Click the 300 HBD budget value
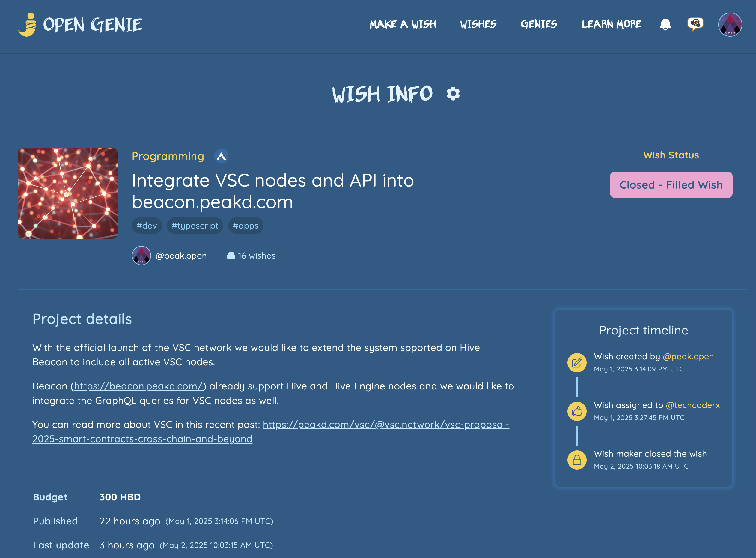The width and height of the screenshot is (756, 558). [x=120, y=497]
